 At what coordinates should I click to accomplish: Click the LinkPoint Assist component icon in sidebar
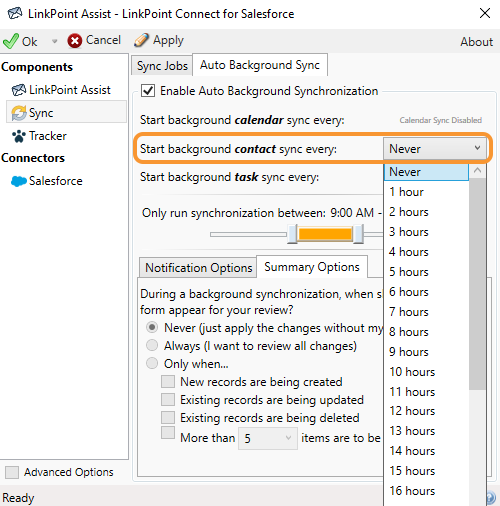click(19, 90)
